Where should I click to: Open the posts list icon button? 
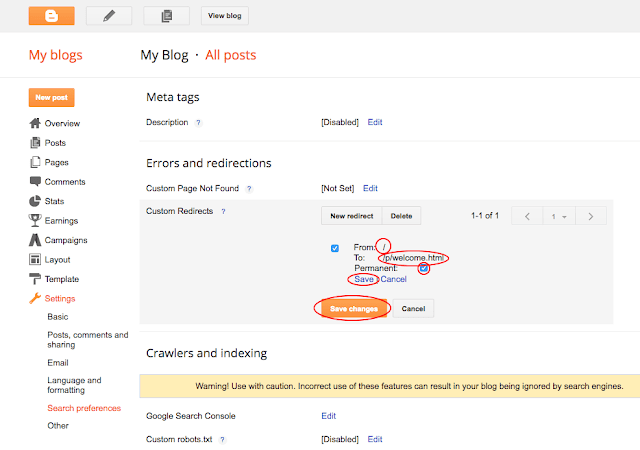pyautogui.click(x=166, y=15)
